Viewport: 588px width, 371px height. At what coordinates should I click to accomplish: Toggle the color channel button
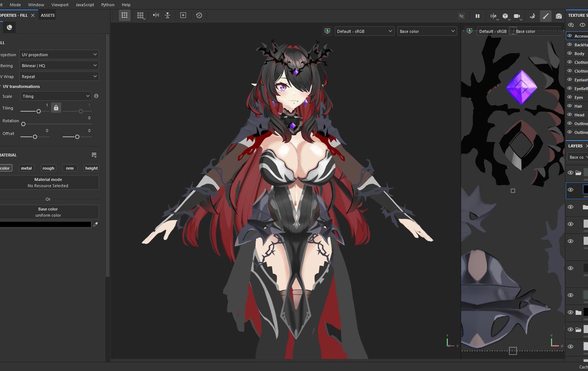pyautogui.click(x=5, y=168)
